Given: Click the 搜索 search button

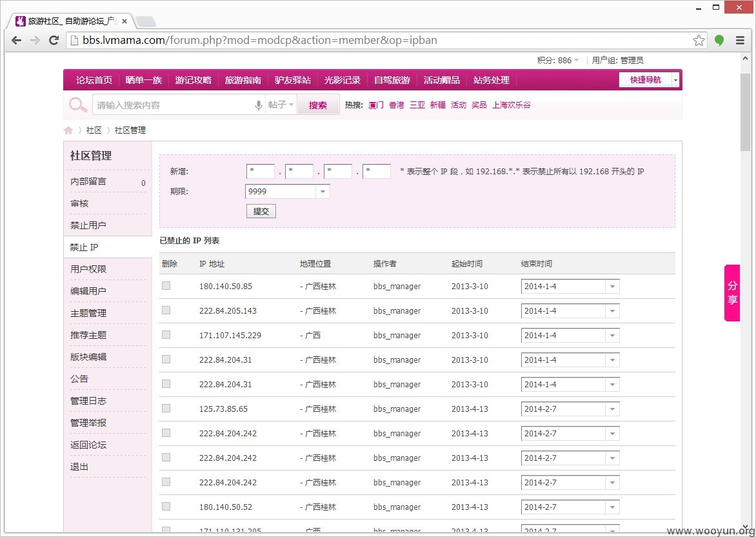Looking at the screenshot, I should [x=318, y=105].
